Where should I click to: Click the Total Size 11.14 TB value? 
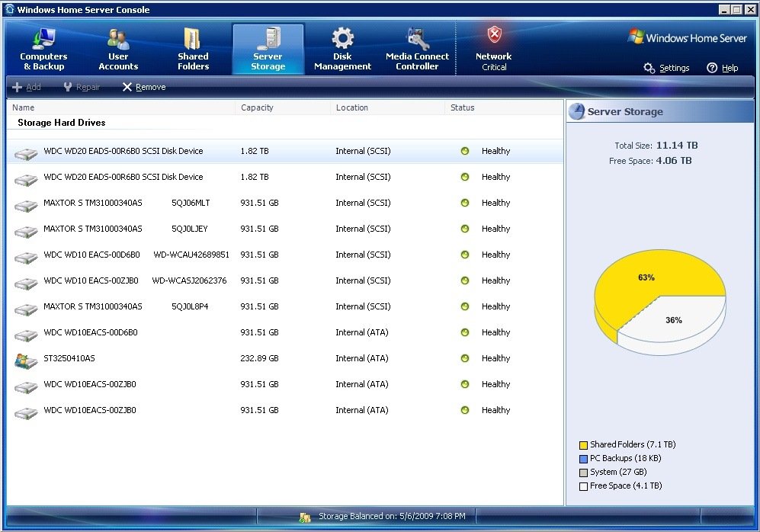click(677, 146)
